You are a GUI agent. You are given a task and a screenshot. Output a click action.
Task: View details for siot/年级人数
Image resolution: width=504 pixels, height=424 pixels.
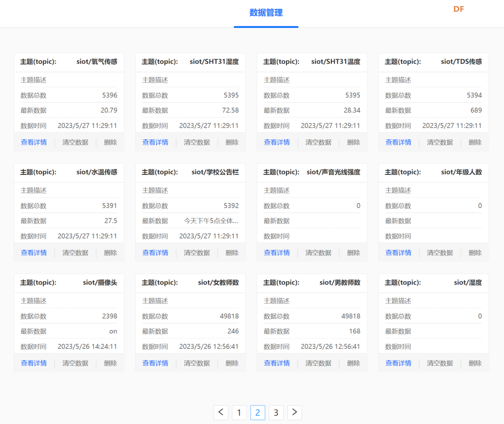click(x=398, y=252)
